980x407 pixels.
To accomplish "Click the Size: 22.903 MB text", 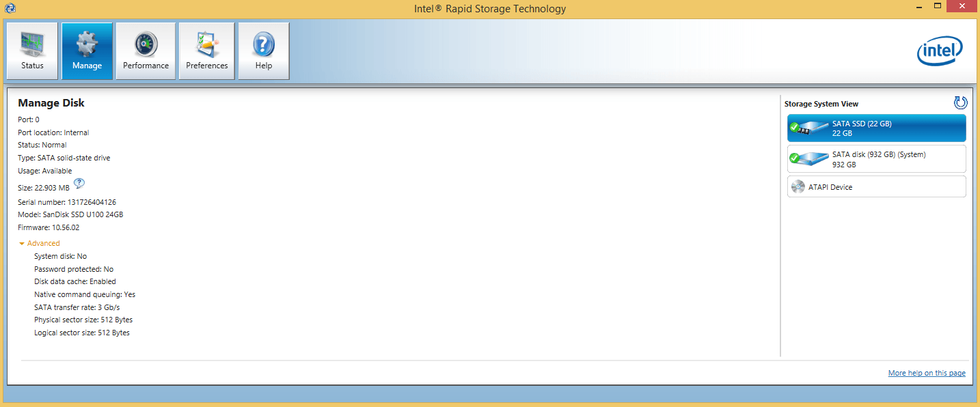I will pyautogui.click(x=44, y=188).
